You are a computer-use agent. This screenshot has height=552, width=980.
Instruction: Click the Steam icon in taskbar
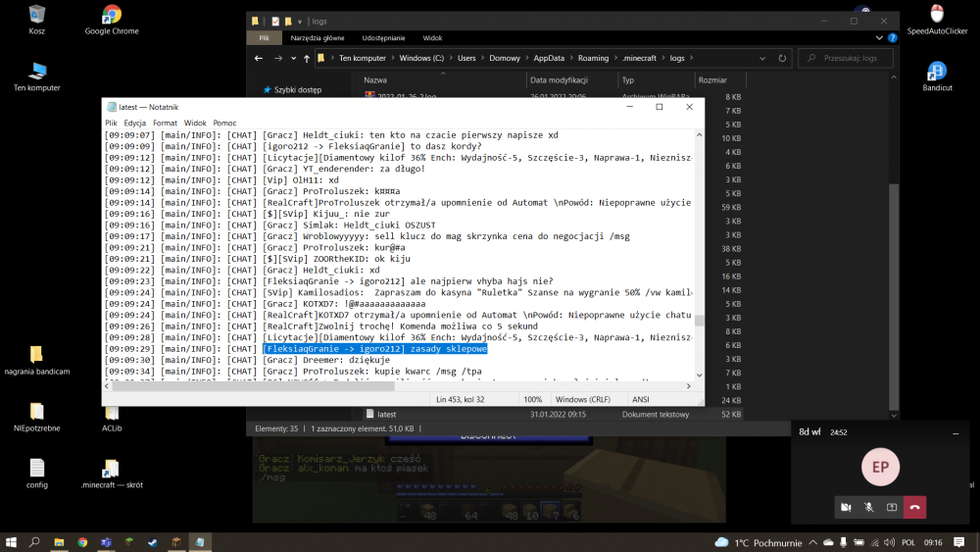tap(152, 542)
